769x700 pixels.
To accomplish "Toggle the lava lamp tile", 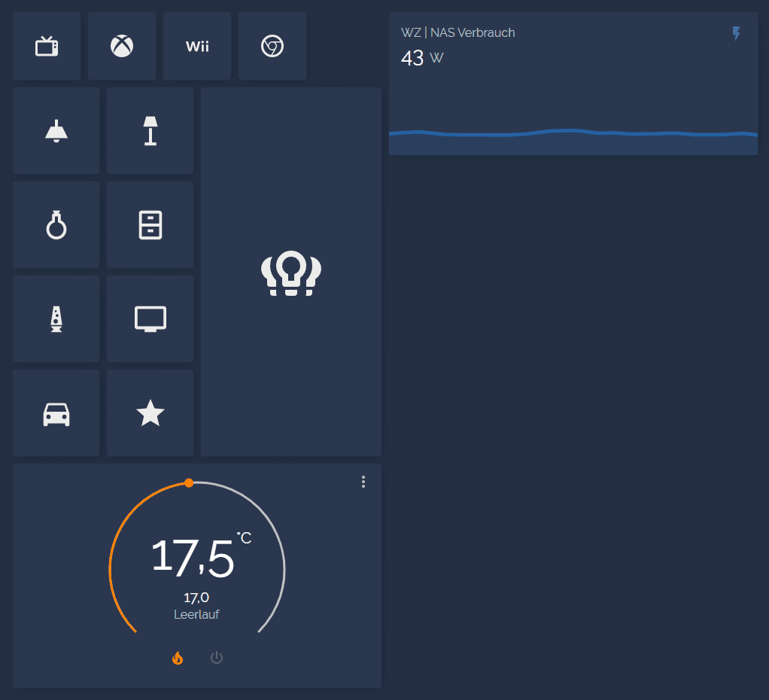I will pos(56,319).
